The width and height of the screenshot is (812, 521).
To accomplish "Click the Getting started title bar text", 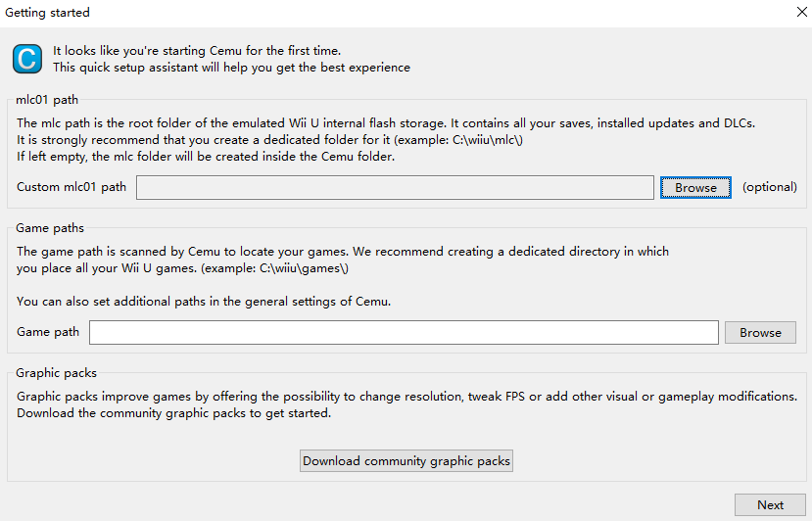I will tap(48, 13).
